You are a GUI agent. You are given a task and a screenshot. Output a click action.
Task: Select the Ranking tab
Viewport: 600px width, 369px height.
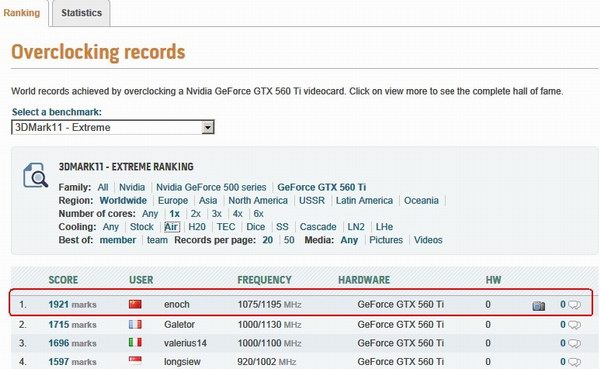pyautogui.click(x=22, y=13)
